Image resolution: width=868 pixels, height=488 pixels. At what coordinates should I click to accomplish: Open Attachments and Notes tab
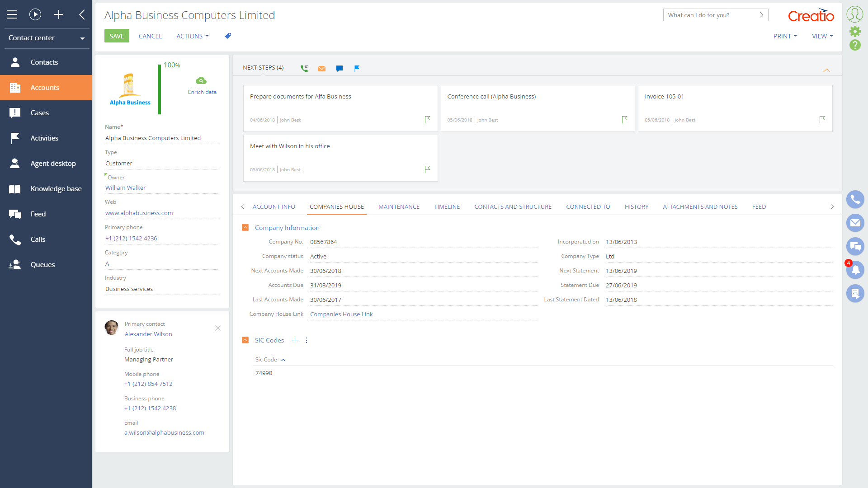coord(700,206)
